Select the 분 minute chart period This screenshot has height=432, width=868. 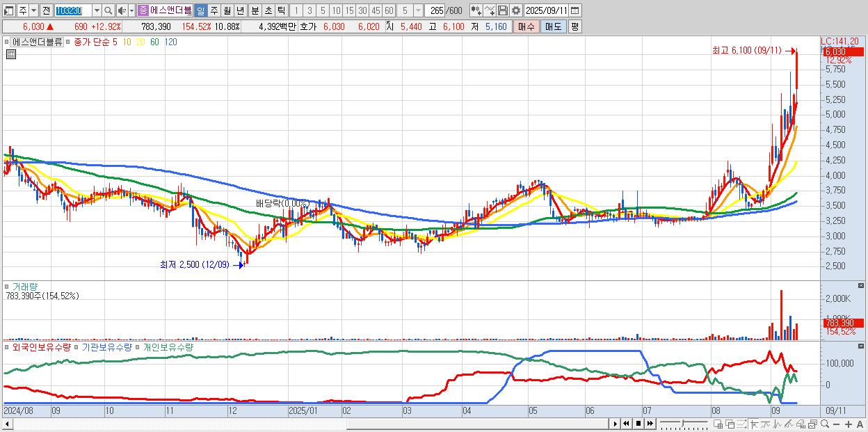coord(254,10)
